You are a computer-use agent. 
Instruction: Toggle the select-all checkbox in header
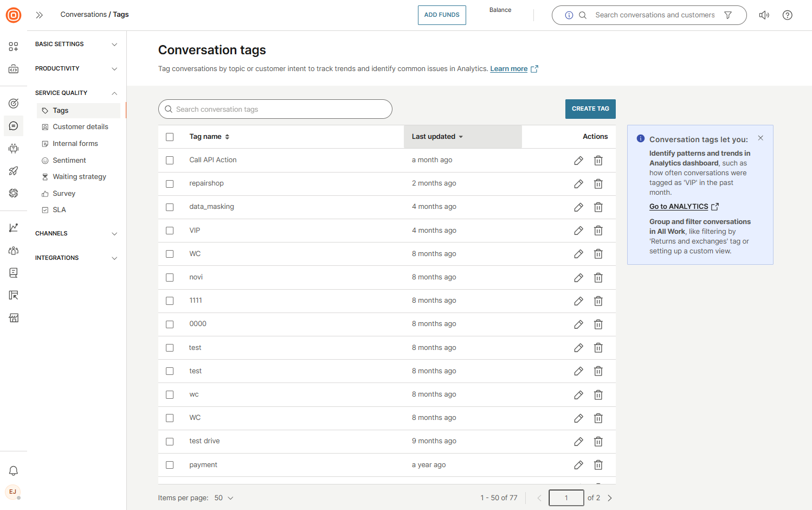click(170, 137)
